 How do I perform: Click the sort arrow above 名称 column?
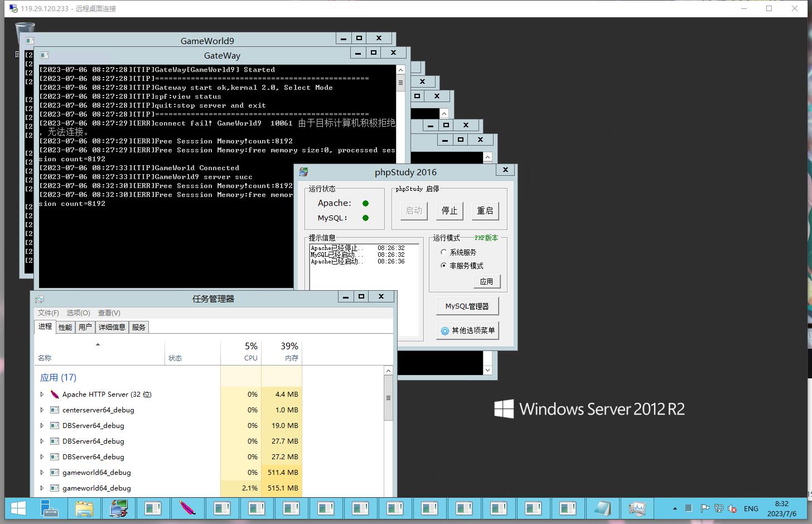98,344
